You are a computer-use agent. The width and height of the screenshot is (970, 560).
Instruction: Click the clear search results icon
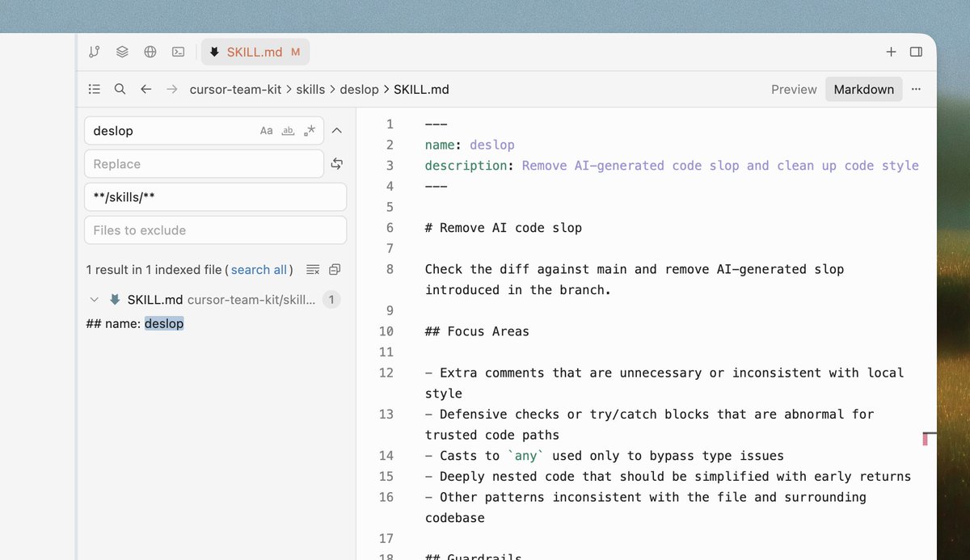(x=313, y=269)
